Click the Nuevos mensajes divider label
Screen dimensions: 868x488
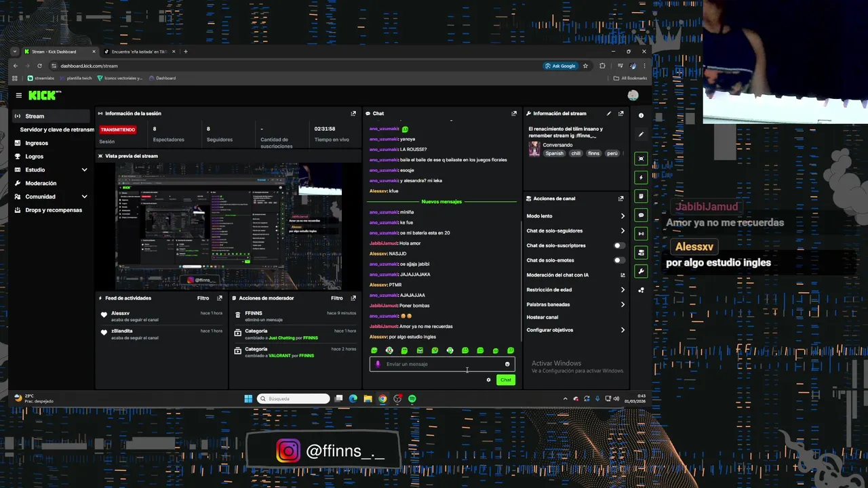(x=441, y=201)
